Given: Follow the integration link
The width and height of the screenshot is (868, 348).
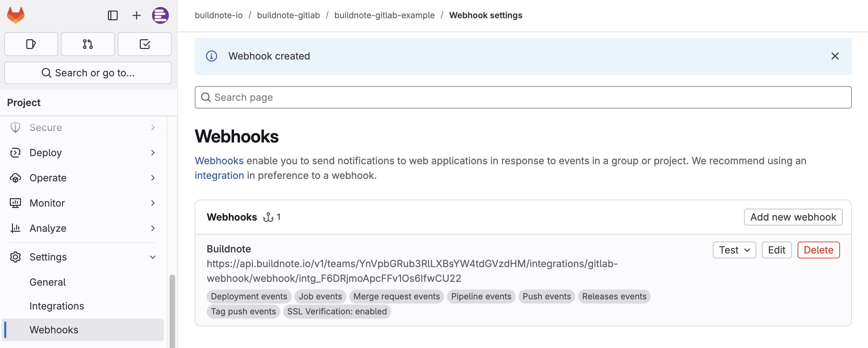Looking at the screenshot, I should [219, 175].
